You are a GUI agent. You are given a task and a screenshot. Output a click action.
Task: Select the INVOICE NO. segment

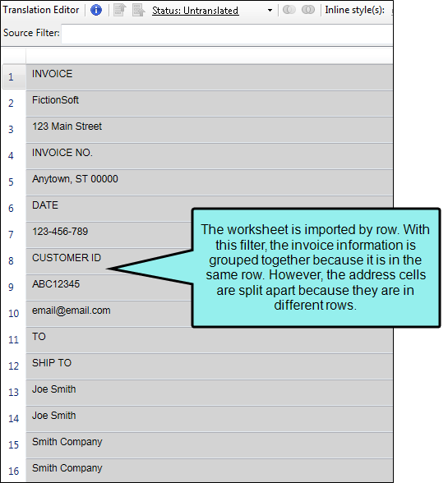point(209,156)
